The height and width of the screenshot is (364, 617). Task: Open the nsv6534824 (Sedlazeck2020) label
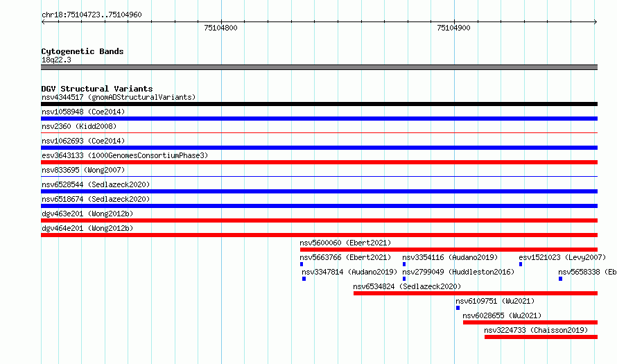407,286
